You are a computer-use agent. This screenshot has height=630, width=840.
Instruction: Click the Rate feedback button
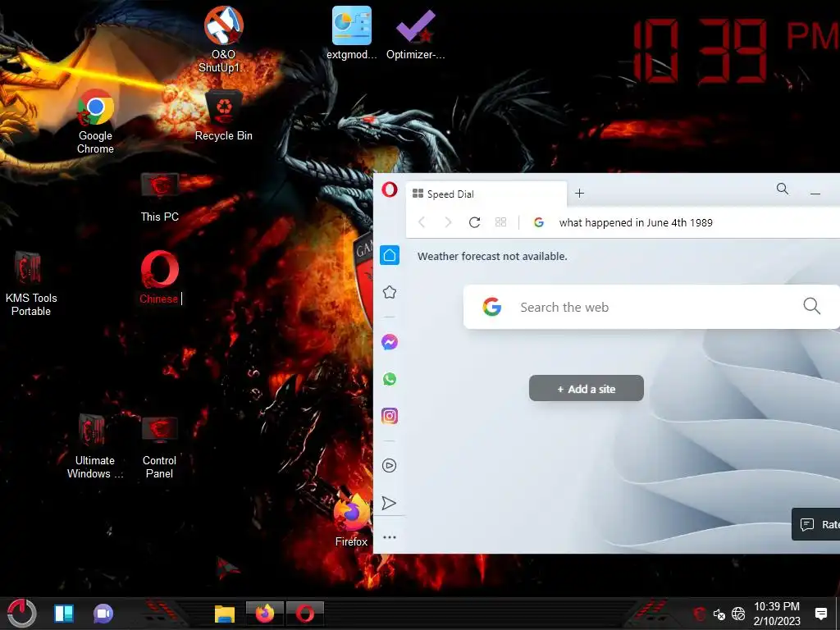[816, 524]
